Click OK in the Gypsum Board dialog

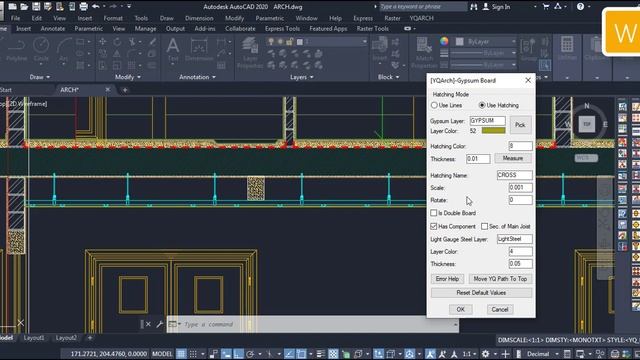(460, 309)
